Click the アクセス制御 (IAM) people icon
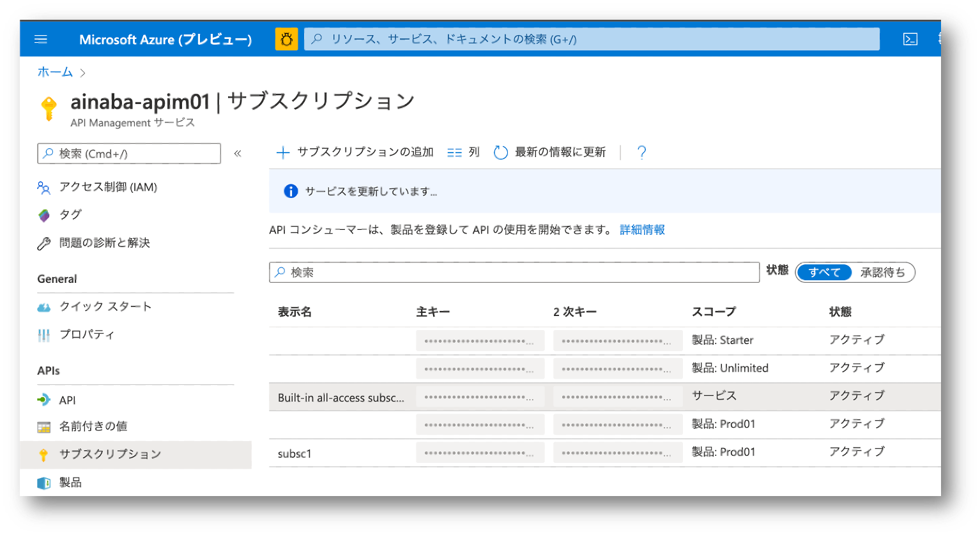Image resolution: width=980 pixels, height=535 pixels. click(x=43, y=188)
